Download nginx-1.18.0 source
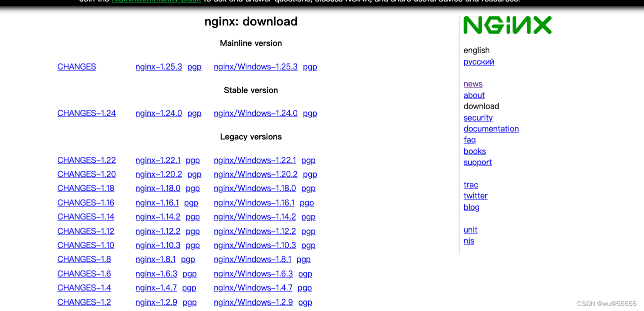 (x=158, y=188)
